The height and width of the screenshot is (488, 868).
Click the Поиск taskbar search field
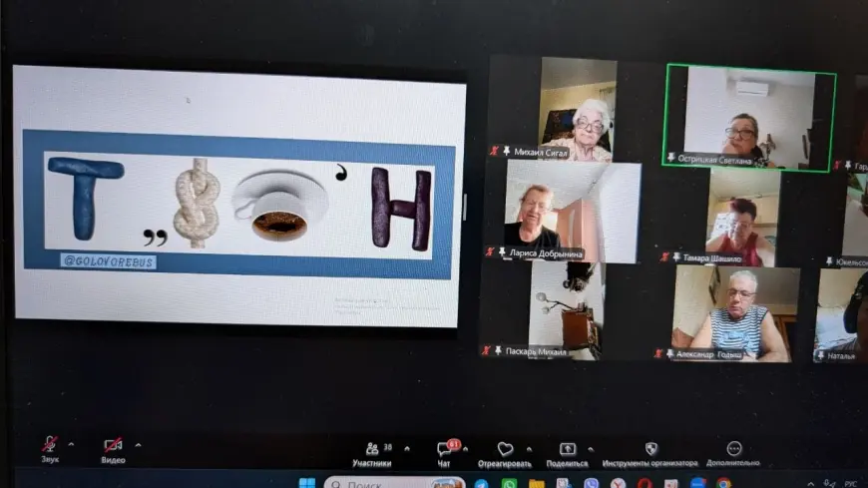(394, 483)
